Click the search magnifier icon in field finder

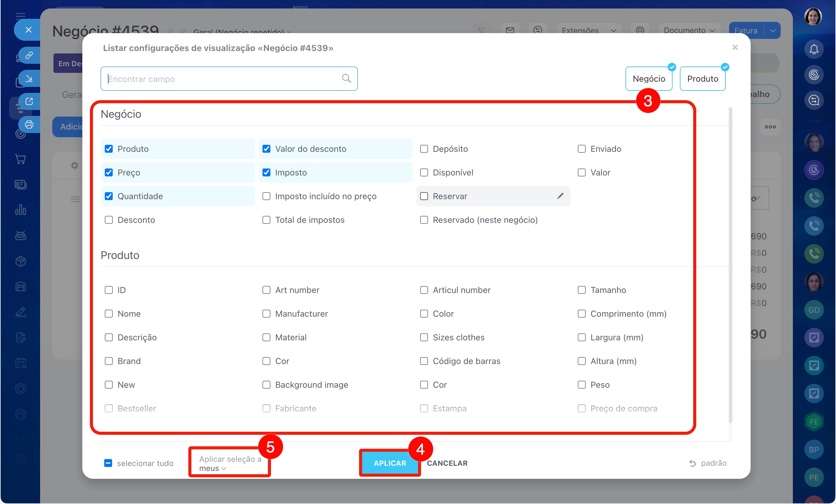[346, 78]
